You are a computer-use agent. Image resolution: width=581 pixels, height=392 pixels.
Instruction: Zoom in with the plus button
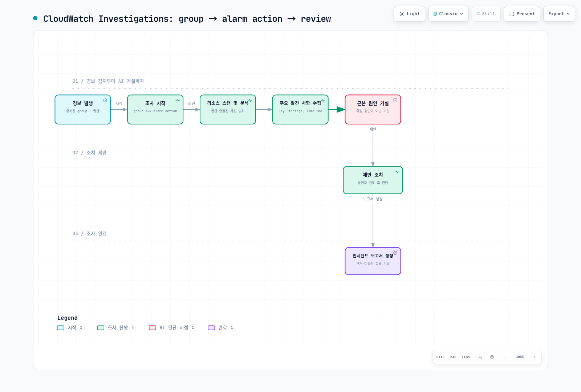pos(535,357)
